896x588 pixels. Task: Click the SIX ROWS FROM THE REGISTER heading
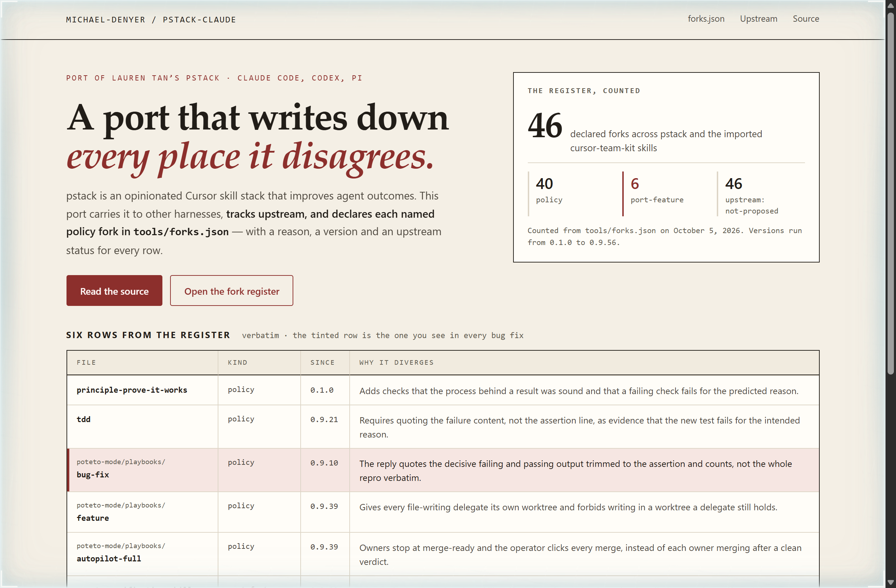[x=148, y=335]
